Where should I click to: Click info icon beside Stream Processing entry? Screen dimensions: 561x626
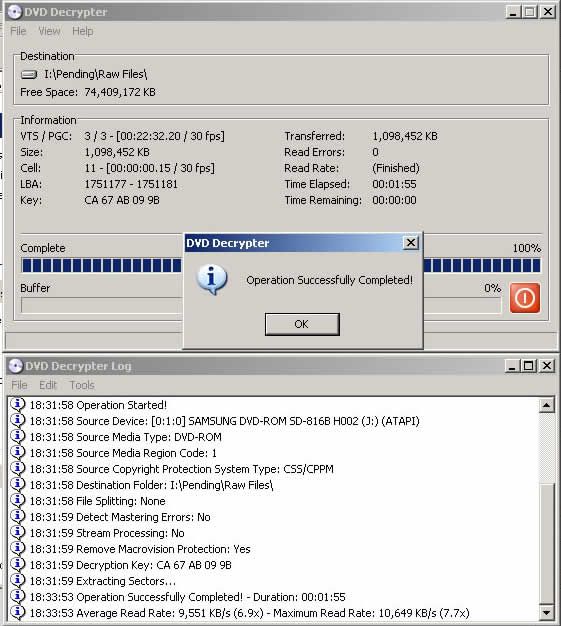point(17,532)
